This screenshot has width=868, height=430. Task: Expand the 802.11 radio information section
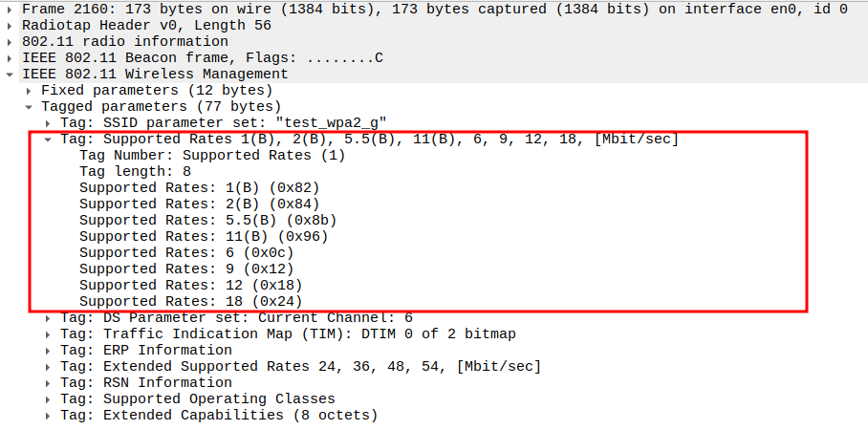pyautogui.click(x=11, y=41)
